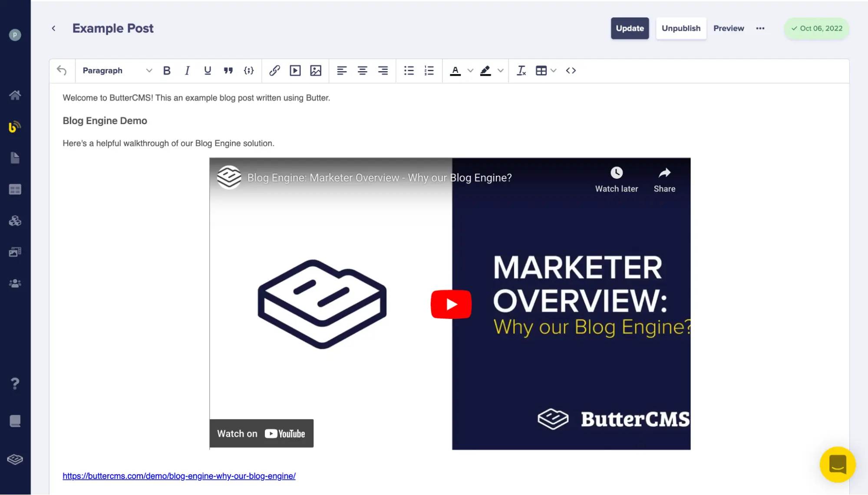868x495 pixels.
Task: Open the buttercms.com demo blog-engine link
Action: point(179,476)
